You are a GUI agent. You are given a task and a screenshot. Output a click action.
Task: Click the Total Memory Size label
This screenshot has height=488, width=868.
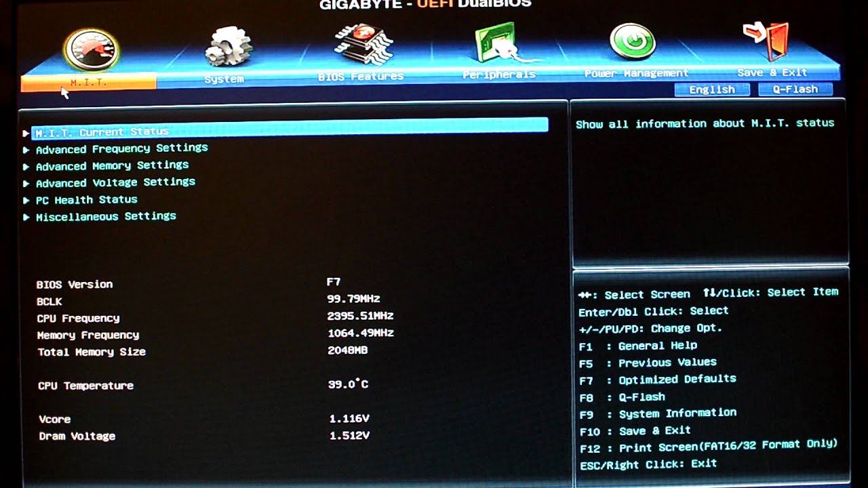92,352
